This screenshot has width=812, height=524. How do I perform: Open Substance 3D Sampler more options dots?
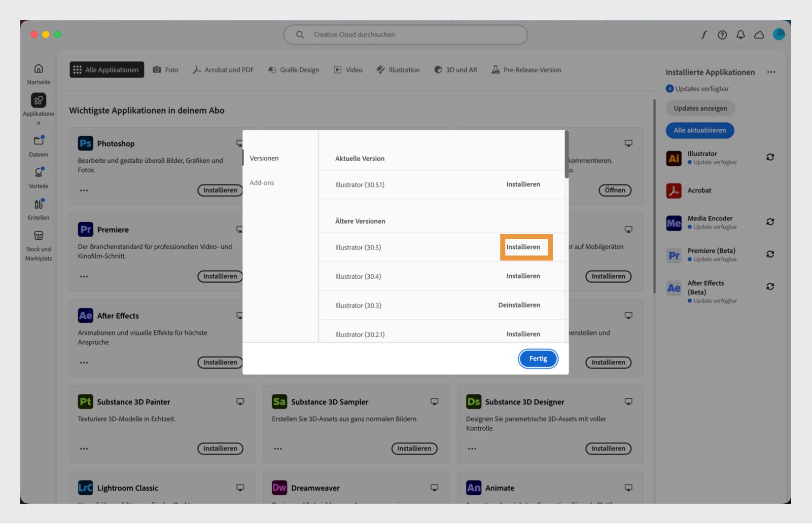(x=278, y=449)
